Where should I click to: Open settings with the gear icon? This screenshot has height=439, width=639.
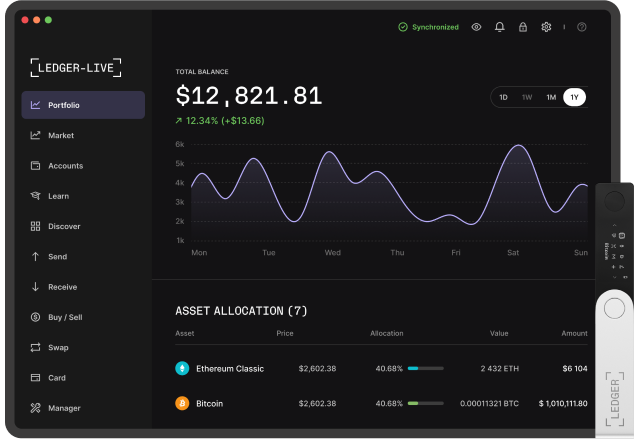pos(546,27)
